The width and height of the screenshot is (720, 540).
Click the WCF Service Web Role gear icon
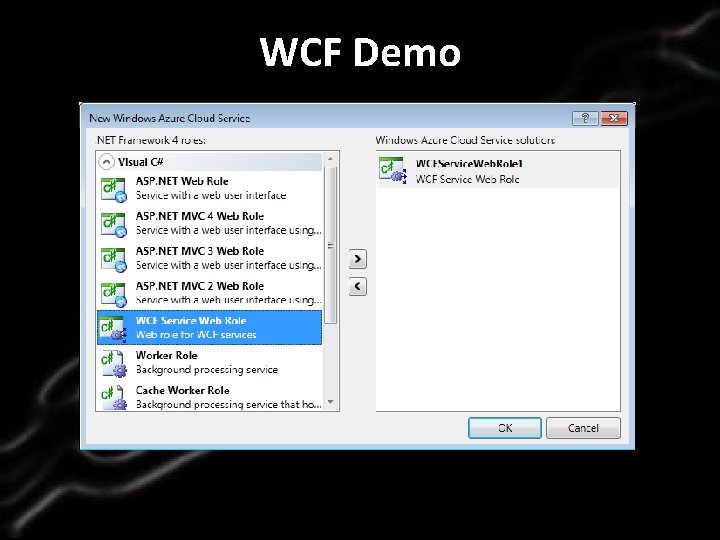click(113, 329)
